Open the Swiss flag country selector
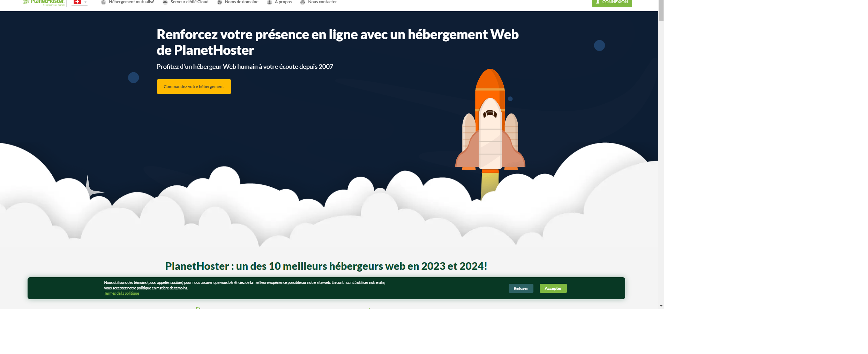Viewport: 868px width, 354px height. click(80, 2)
